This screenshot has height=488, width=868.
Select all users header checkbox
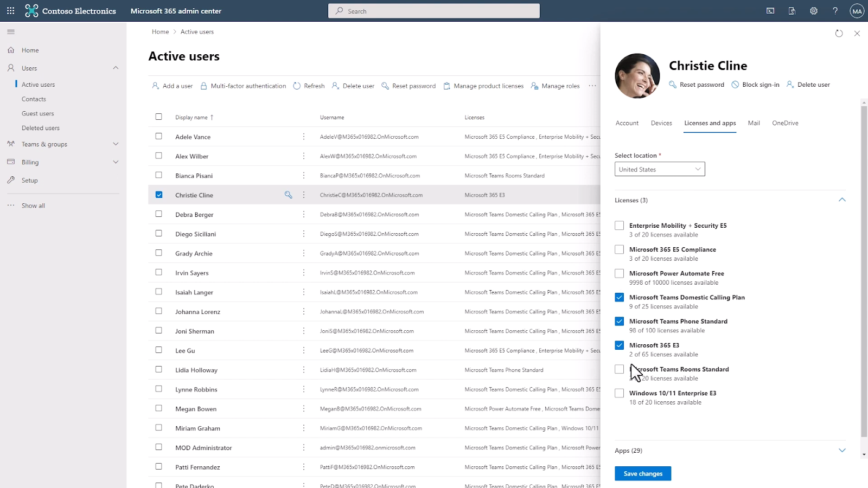coord(158,117)
